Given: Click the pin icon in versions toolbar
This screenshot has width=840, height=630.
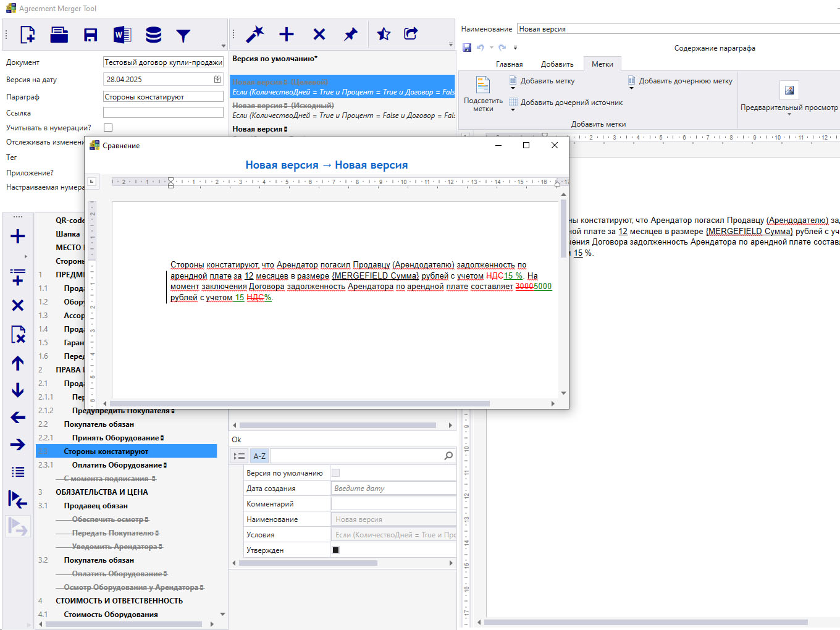Looking at the screenshot, I should pyautogui.click(x=351, y=35).
